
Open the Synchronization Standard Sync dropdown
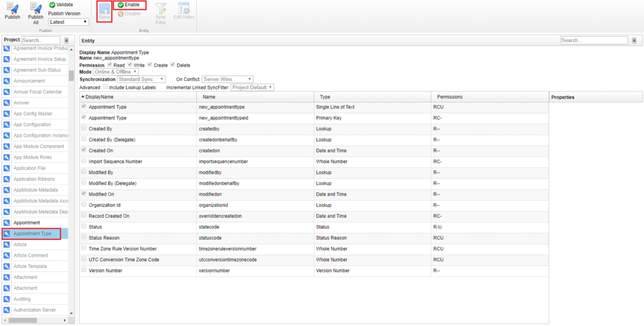point(142,79)
